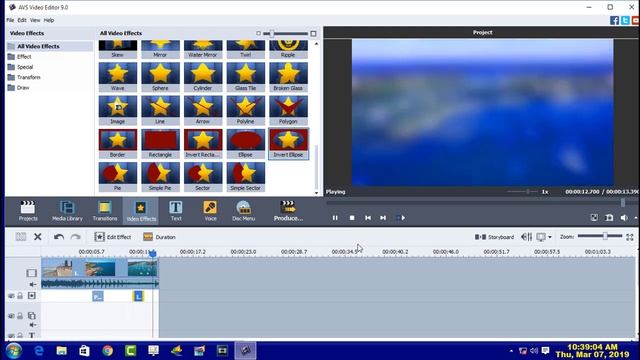
Task: Open the Edit menu
Action: coord(22,20)
